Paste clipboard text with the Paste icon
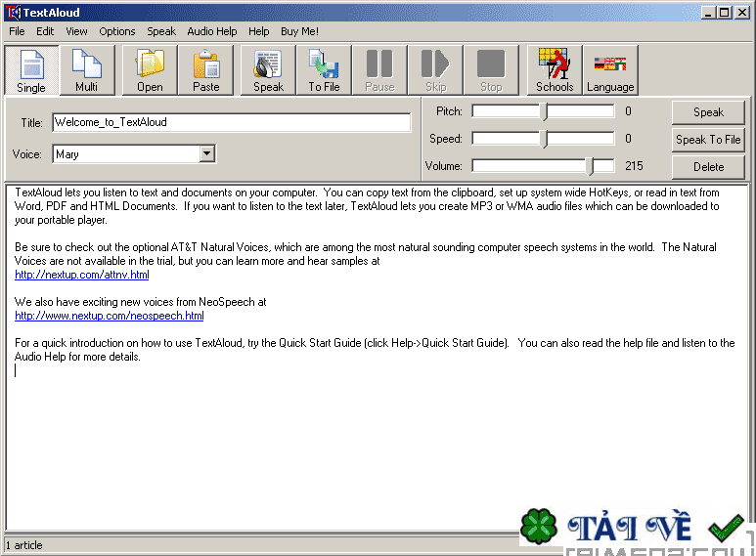Image resolution: width=756 pixels, height=556 pixels. [206, 69]
